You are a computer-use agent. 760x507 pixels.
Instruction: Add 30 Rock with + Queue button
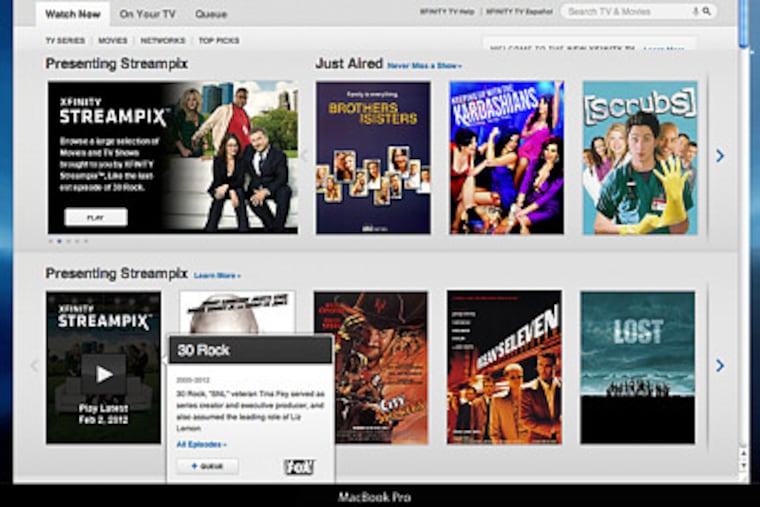pos(207,466)
